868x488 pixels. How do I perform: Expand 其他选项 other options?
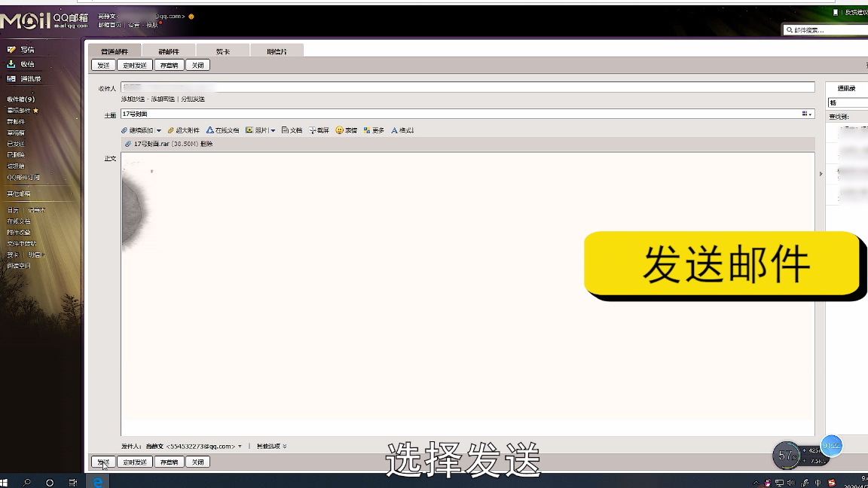[271, 446]
